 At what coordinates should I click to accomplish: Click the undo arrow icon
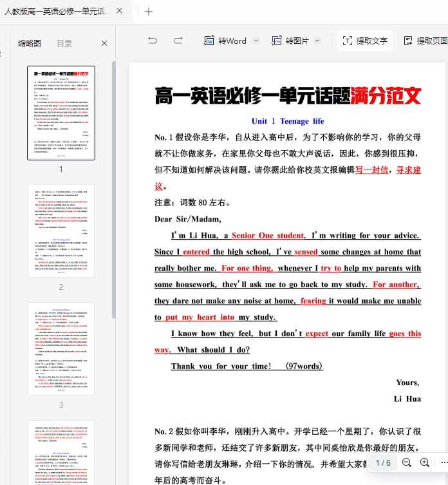tap(153, 41)
